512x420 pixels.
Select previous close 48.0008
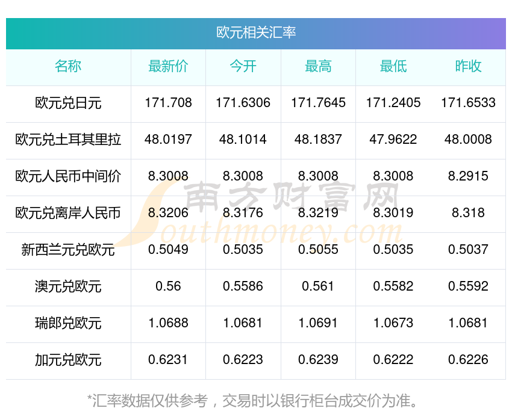point(468,140)
